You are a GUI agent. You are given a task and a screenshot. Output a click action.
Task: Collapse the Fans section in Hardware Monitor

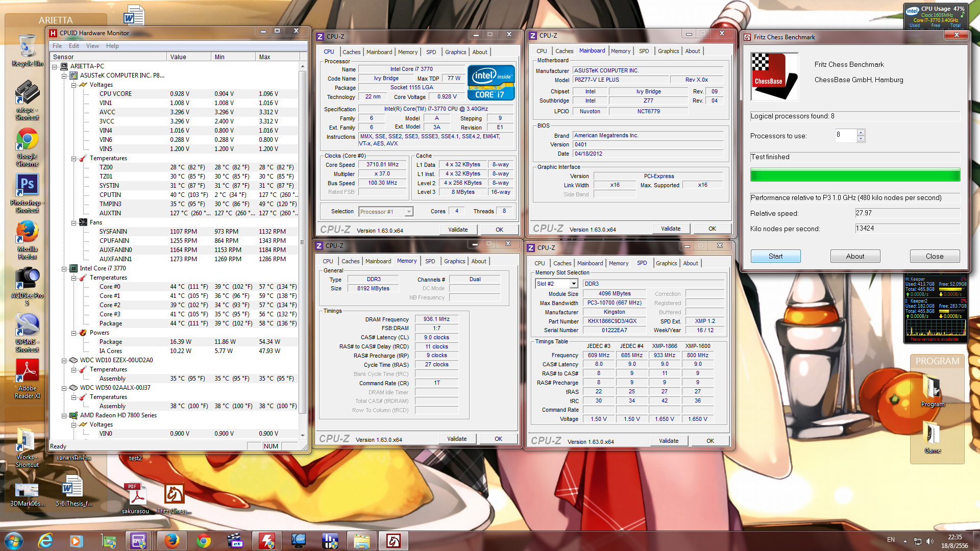tap(73, 222)
